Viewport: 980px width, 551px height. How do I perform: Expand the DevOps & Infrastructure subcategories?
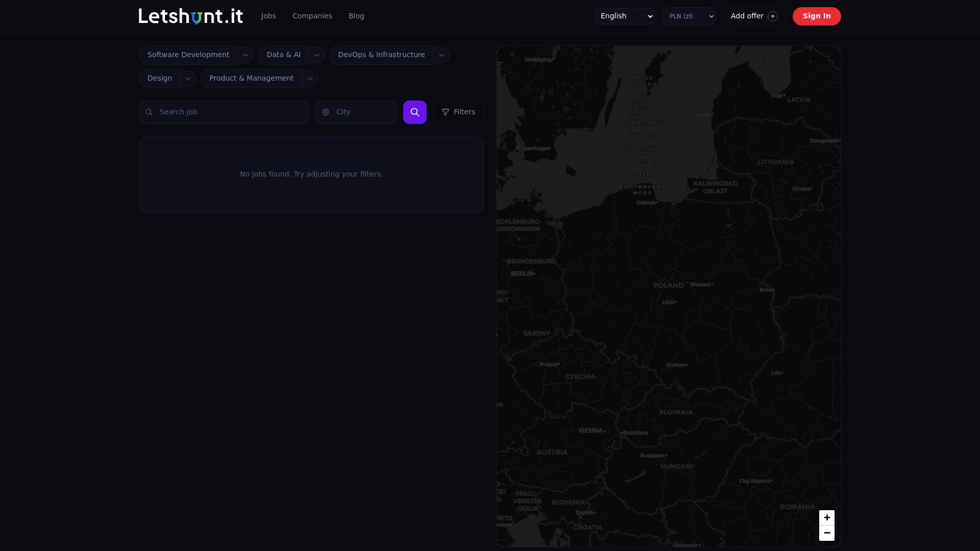click(441, 55)
